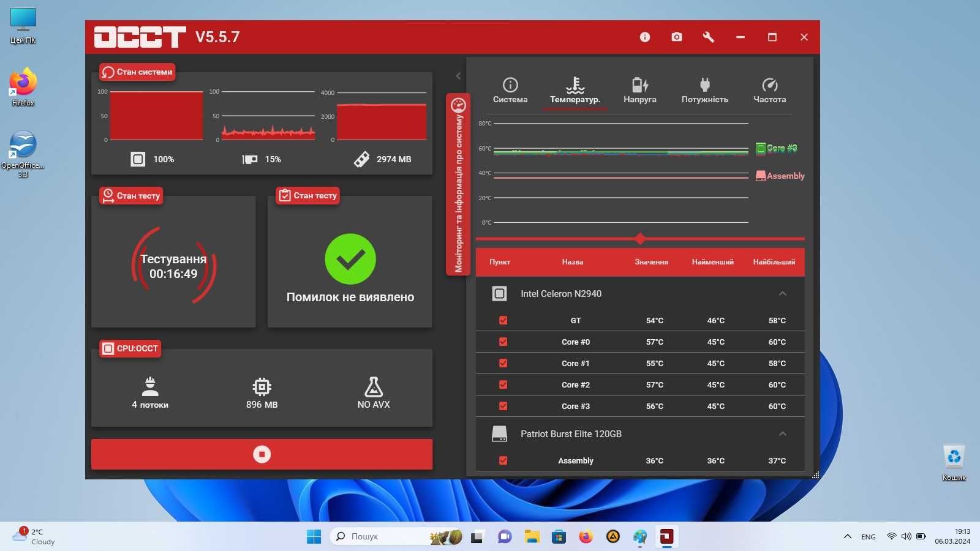
Task: Click the CPU usage 100% icon
Action: [138, 159]
